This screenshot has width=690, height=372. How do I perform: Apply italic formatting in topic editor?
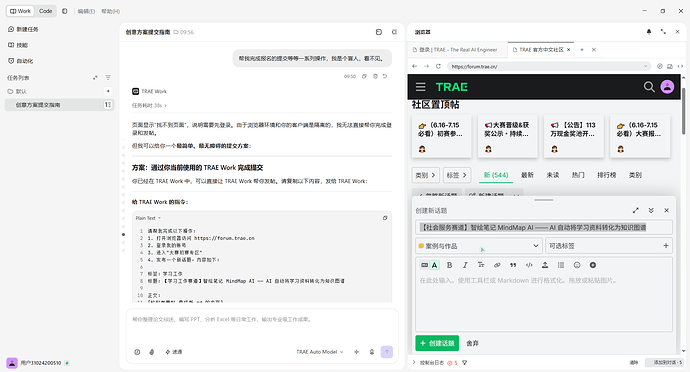pos(465,265)
